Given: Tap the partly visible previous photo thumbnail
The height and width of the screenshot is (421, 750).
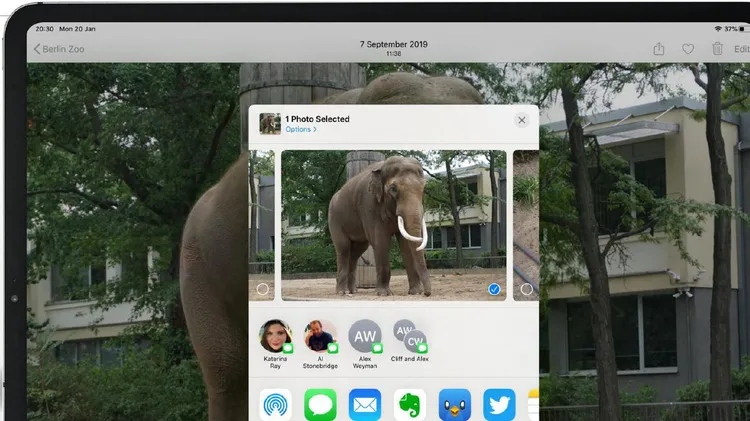Looking at the screenshot, I should coord(262,225).
